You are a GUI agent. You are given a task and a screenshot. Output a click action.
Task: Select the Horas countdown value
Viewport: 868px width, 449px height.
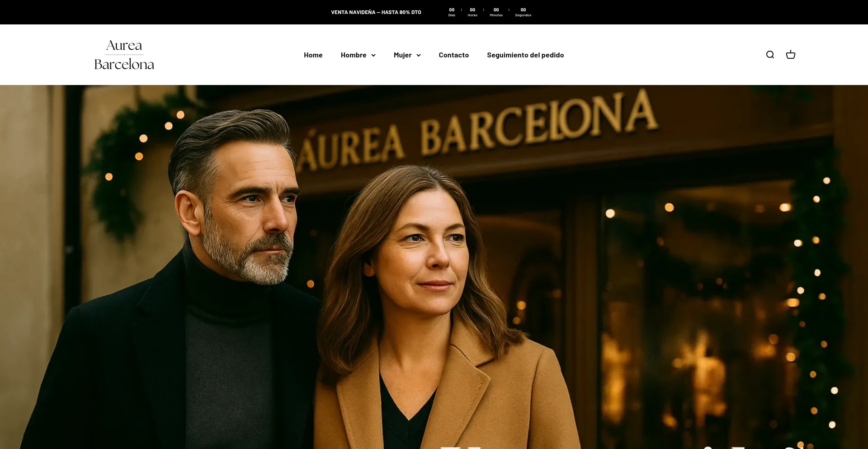[x=472, y=9]
